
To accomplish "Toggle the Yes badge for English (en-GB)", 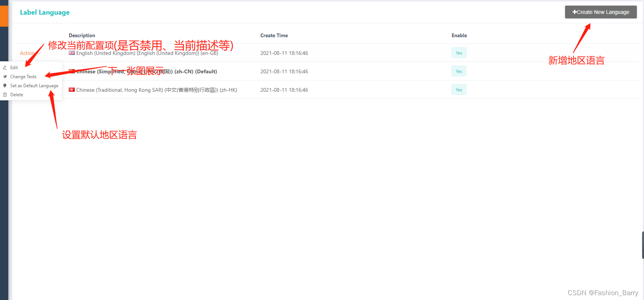I will (459, 53).
